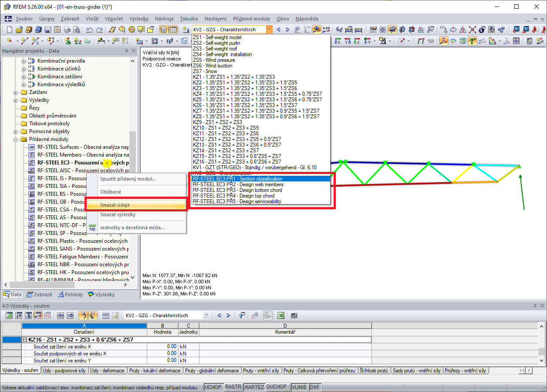The height and width of the screenshot is (392, 547).
Task: Expand the Kombinační pravidla node
Action: [24, 61]
